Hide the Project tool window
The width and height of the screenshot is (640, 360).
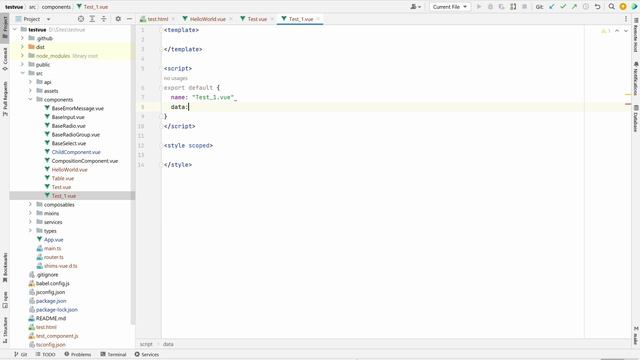[x=129, y=19]
